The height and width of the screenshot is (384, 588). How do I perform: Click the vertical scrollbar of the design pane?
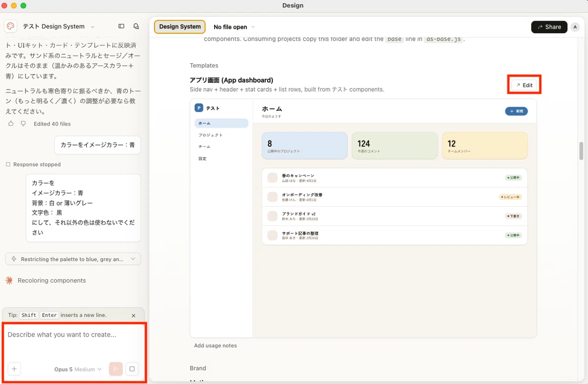tap(582, 151)
